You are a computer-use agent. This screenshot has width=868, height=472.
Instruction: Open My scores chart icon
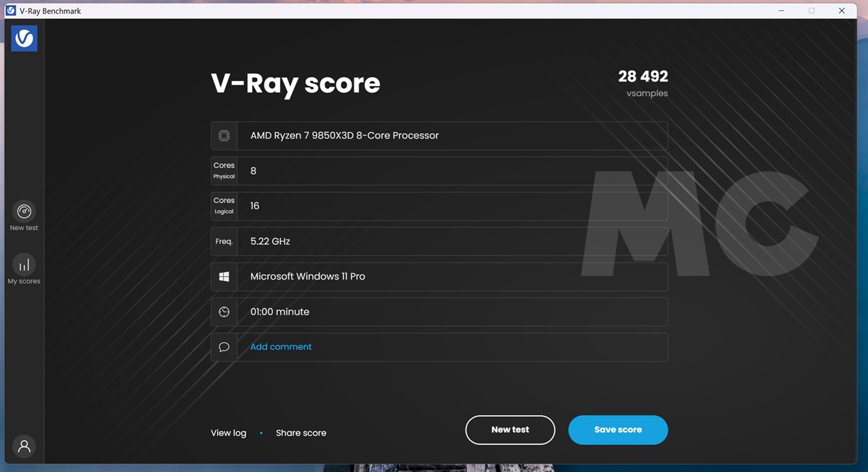(24, 265)
